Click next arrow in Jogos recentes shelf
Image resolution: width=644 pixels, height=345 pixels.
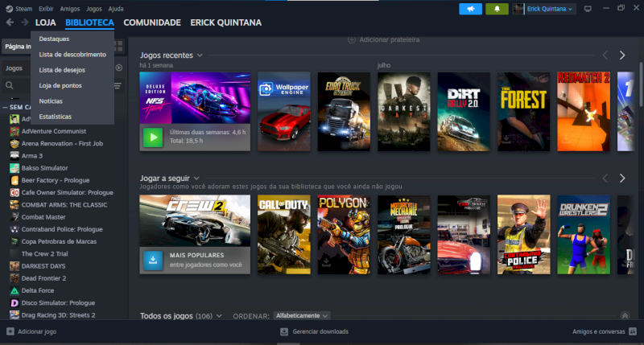coord(622,55)
